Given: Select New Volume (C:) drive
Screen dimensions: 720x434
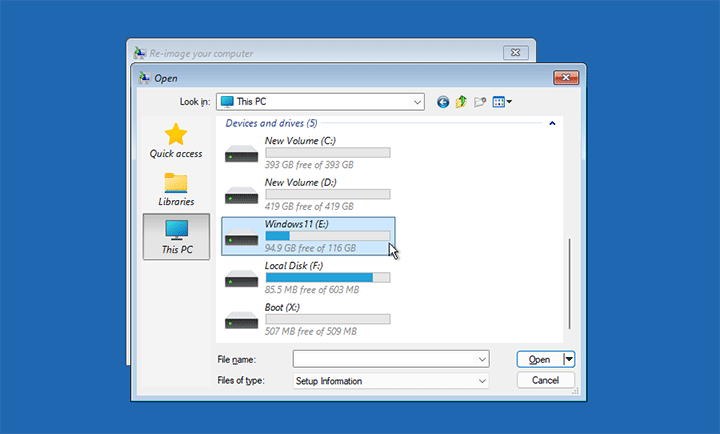Looking at the screenshot, I should 308,153.
